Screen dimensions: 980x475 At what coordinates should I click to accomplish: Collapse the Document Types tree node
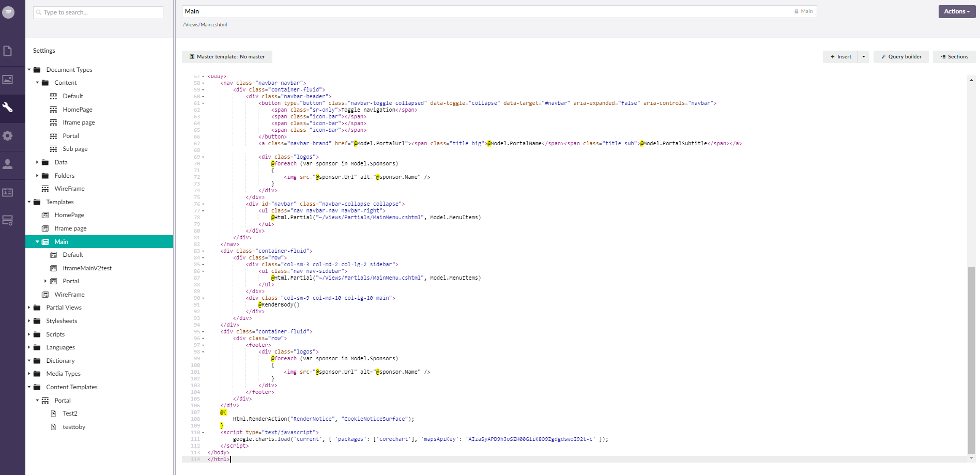pos(29,70)
